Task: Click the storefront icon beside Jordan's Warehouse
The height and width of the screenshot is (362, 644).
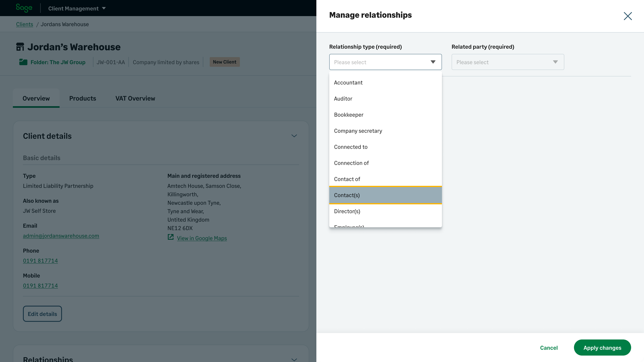Action: click(20, 47)
